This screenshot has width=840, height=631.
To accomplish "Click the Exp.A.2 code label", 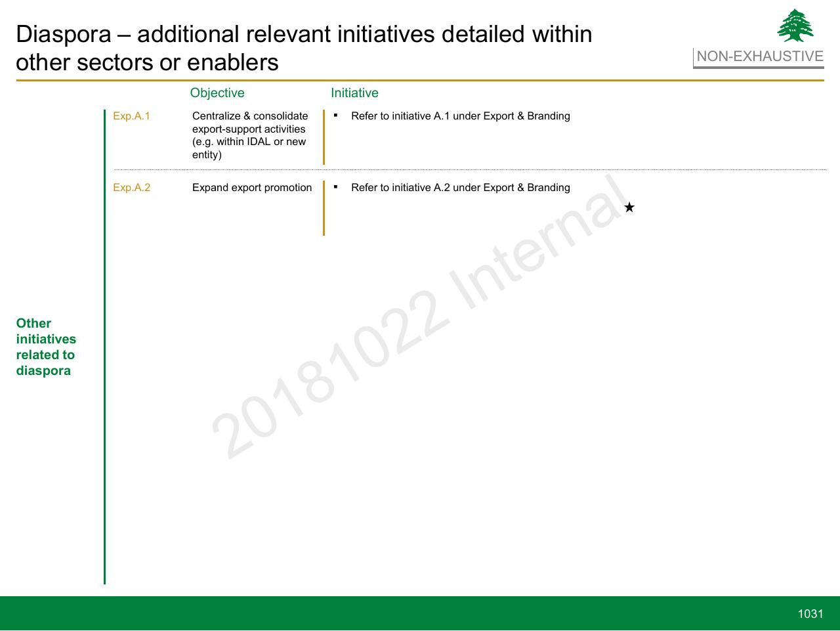I will 131,188.
